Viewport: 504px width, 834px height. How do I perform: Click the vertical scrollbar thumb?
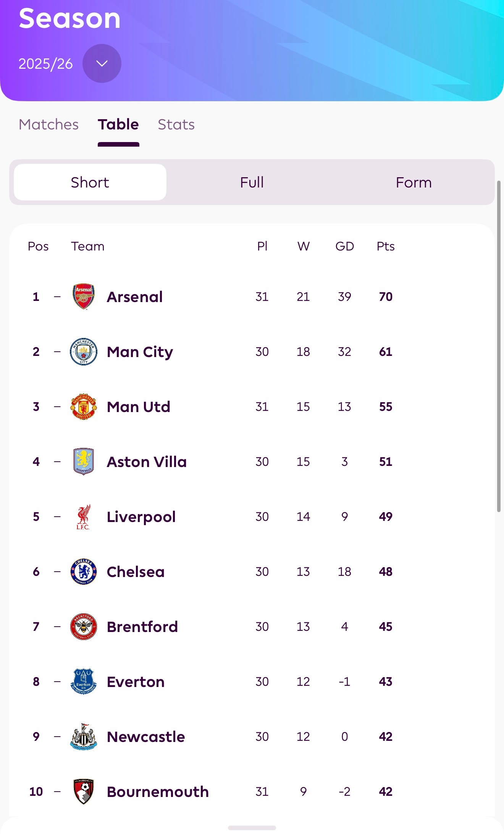(499, 346)
